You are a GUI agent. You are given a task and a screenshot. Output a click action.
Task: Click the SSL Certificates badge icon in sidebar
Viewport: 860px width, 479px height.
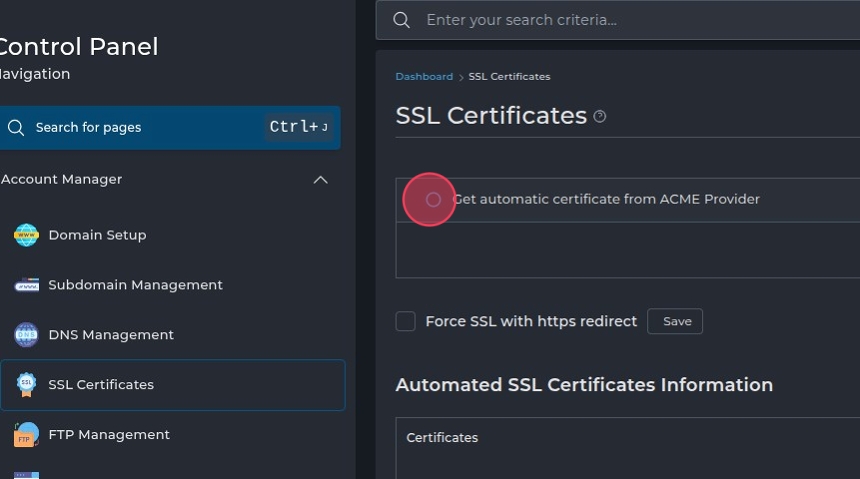click(x=26, y=385)
